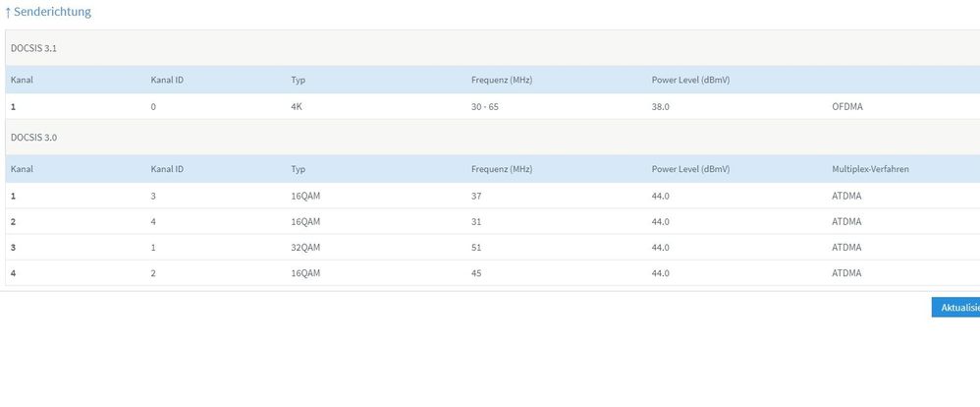Collapse the Senderichtung section heading
The width and height of the screenshot is (980, 407).
tap(48, 12)
